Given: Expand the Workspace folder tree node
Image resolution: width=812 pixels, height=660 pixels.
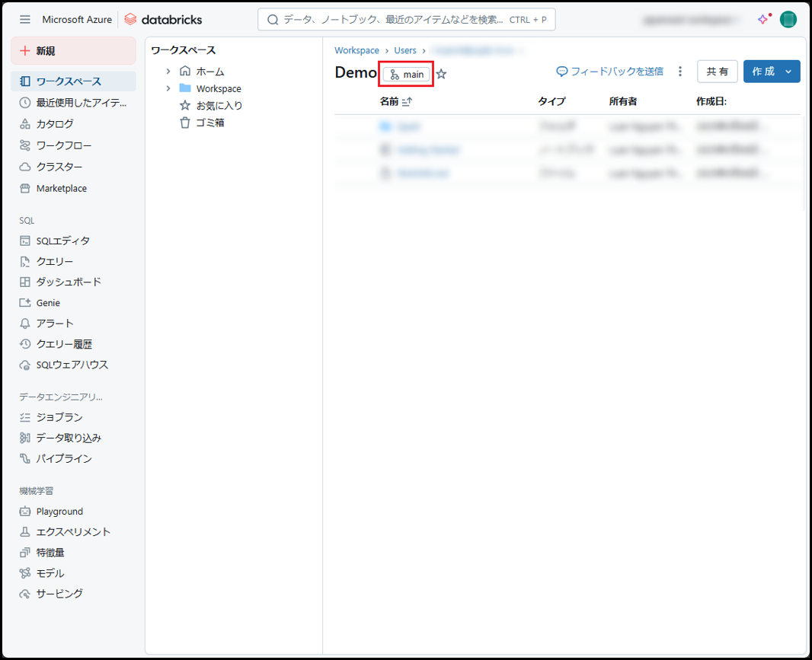Looking at the screenshot, I should 168,88.
